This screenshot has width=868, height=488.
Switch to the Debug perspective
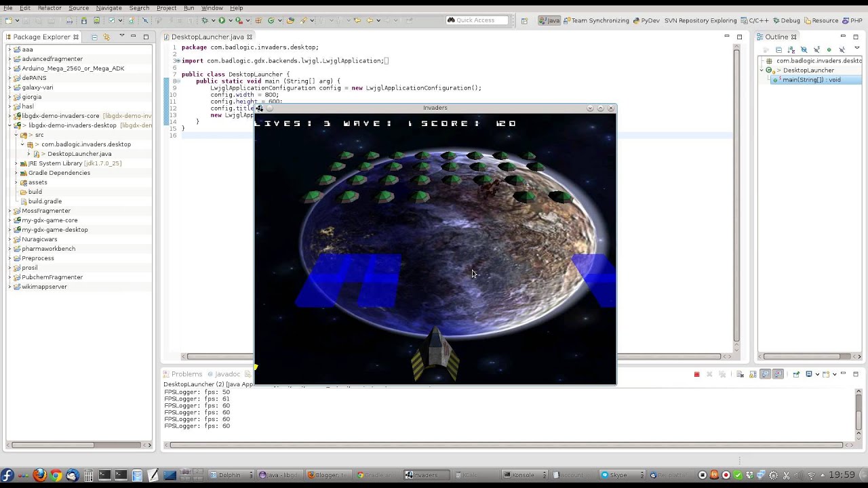coord(786,20)
